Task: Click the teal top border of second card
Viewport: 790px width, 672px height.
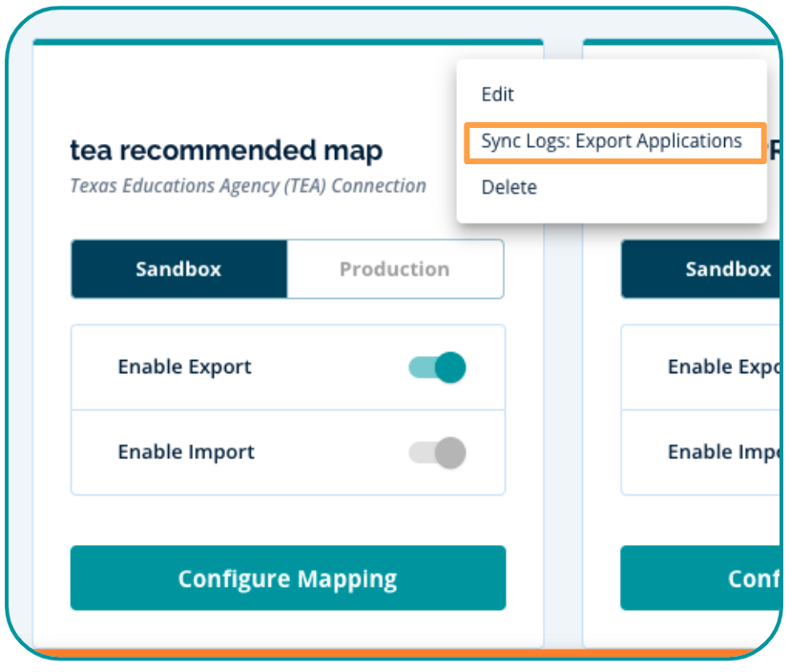Action: 677,42
